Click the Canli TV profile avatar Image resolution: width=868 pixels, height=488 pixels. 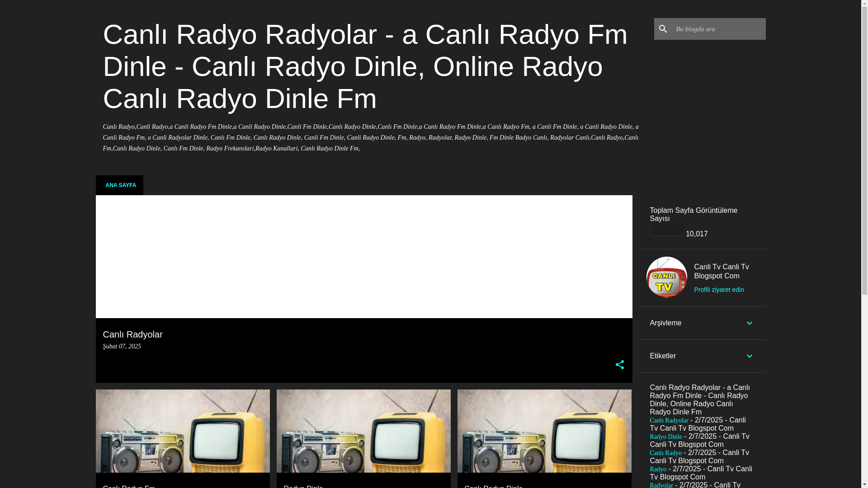(667, 277)
